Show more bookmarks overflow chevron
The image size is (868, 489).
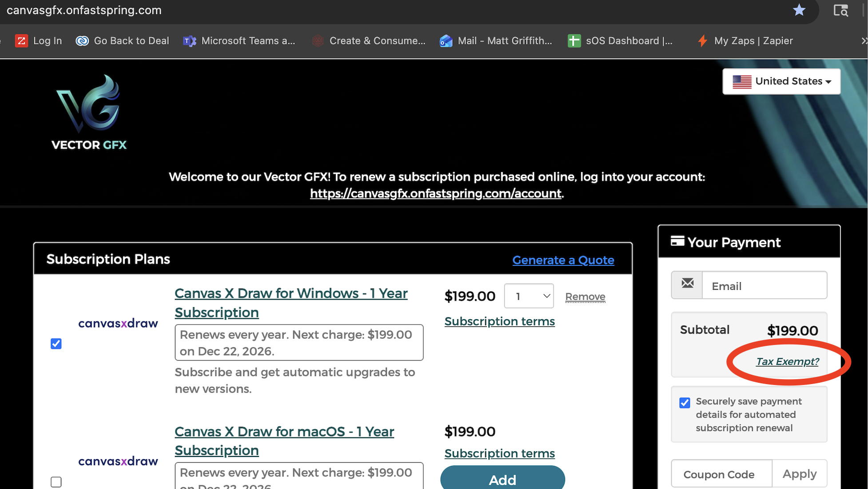[863, 41]
